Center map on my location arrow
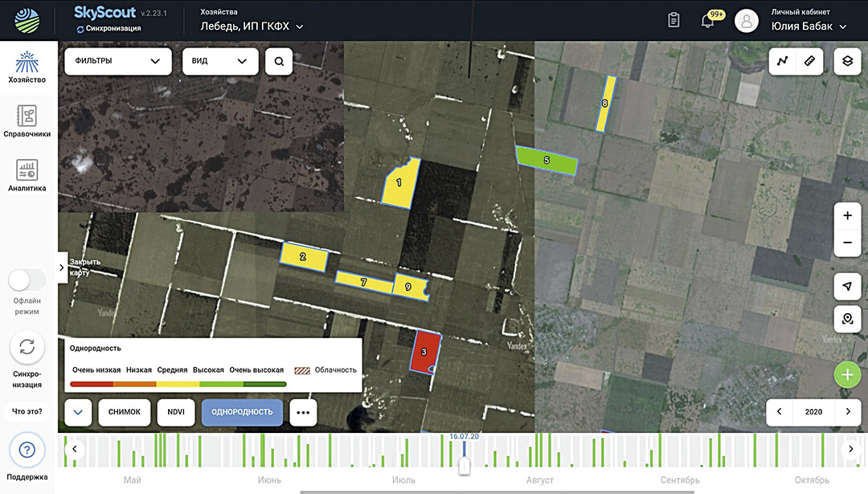Image resolution: width=868 pixels, height=494 pixels. coord(847,287)
